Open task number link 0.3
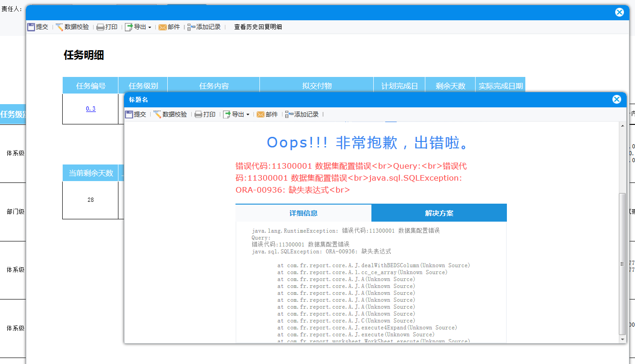The width and height of the screenshot is (635, 364). pos(91,109)
